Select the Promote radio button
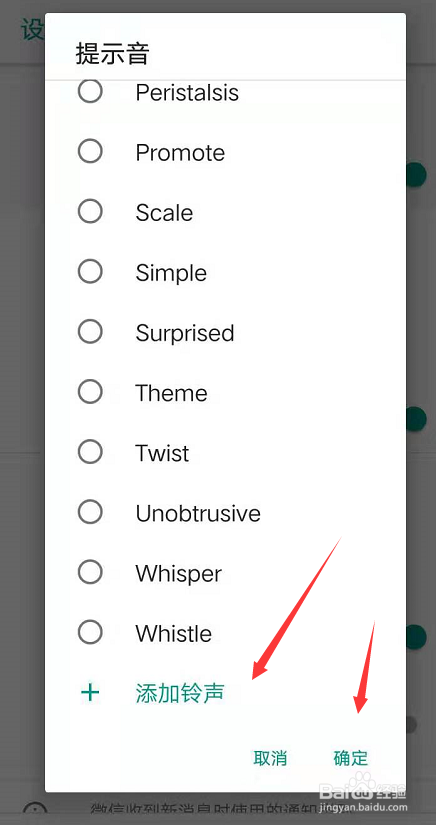436x825 pixels. coord(90,152)
